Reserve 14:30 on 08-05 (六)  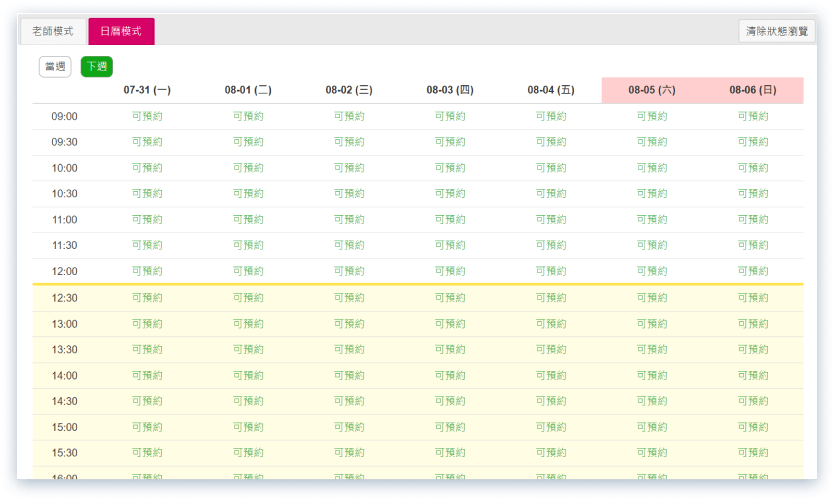pos(652,401)
